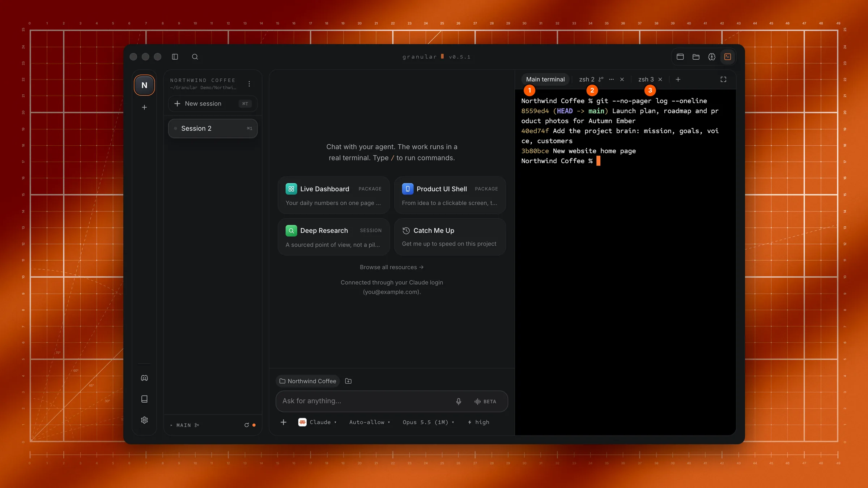Open the search magnifier icon
The width and height of the screenshot is (868, 488).
195,57
